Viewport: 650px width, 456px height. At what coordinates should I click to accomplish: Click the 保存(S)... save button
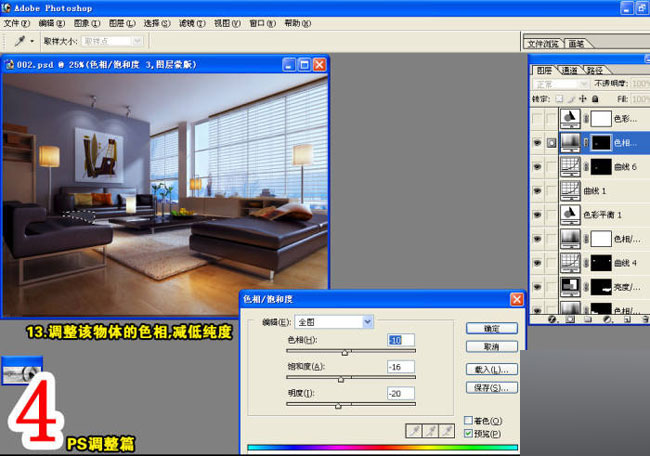(x=492, y=388)
